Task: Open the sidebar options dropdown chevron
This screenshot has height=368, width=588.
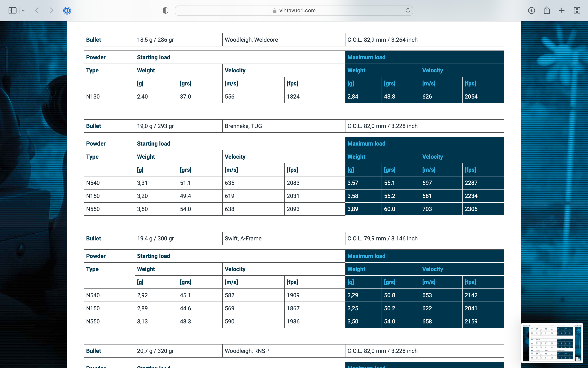Action: (23, 10)
